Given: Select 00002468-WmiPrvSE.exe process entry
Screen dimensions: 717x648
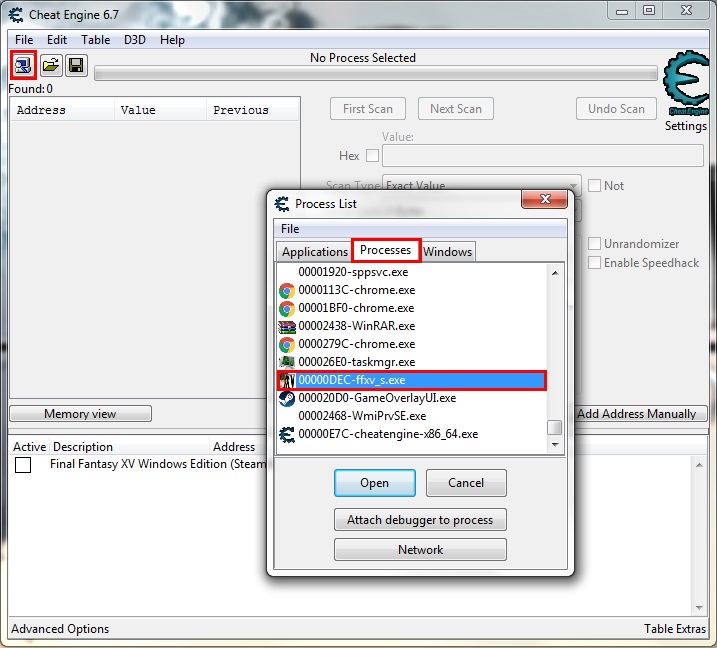Looking at the screenshot, I should (412, 416).
